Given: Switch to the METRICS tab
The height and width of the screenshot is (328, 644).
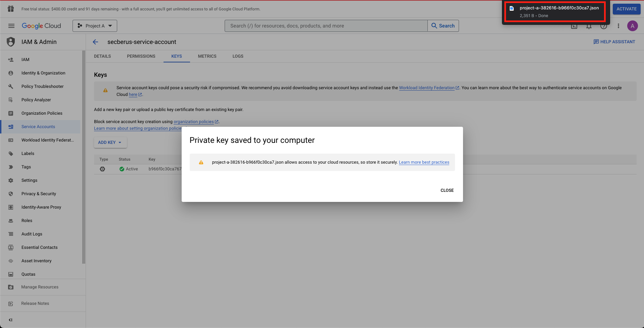Looking at the screenshot, I should click(207, 56).
